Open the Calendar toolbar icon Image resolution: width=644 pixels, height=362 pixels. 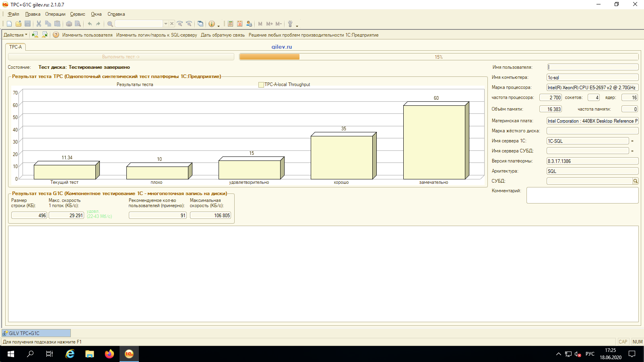(239, 24)
